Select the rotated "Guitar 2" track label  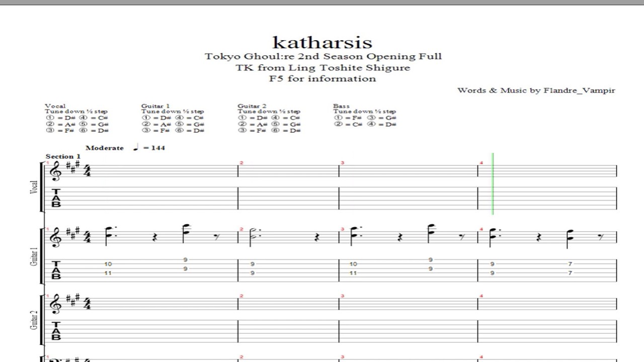(x=34, y=319)
